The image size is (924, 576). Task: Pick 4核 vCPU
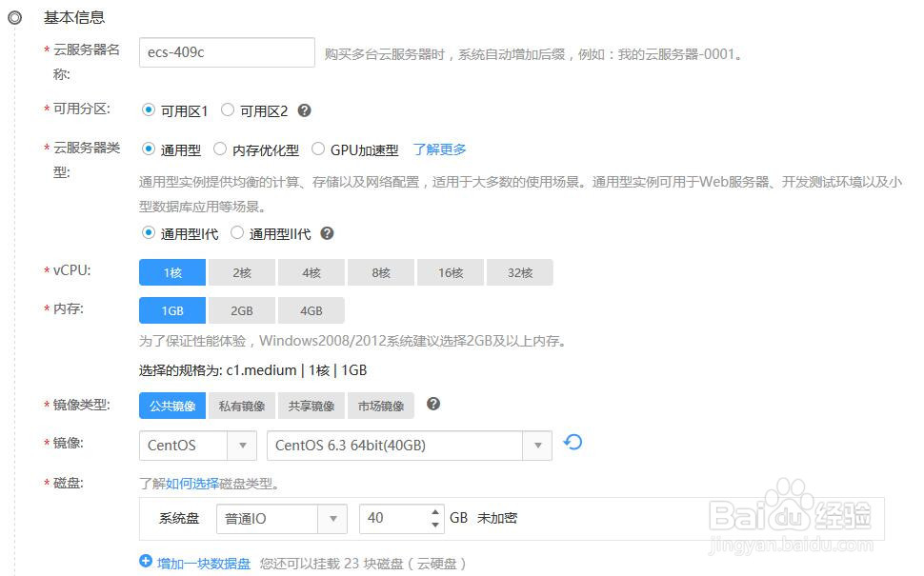coord(311,272)
